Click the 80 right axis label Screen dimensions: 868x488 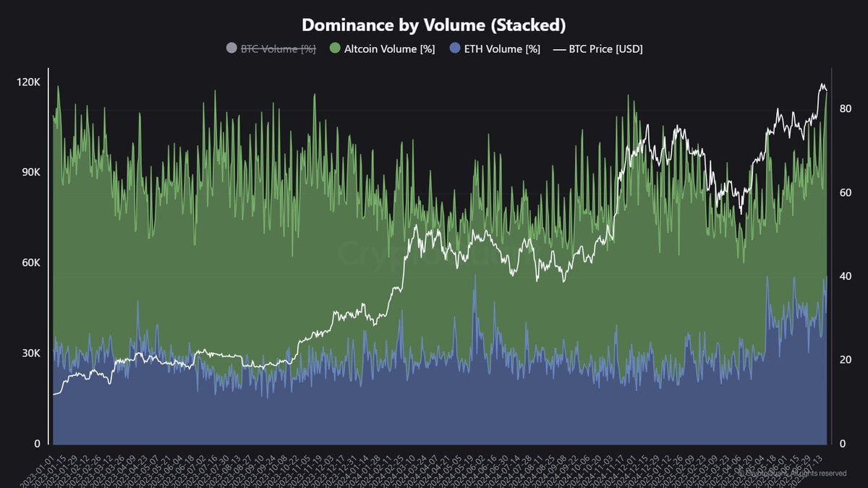tap(845, 108)
